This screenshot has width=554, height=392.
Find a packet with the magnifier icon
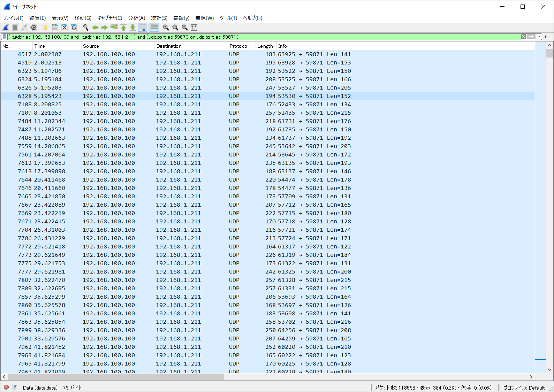point(85,28)
